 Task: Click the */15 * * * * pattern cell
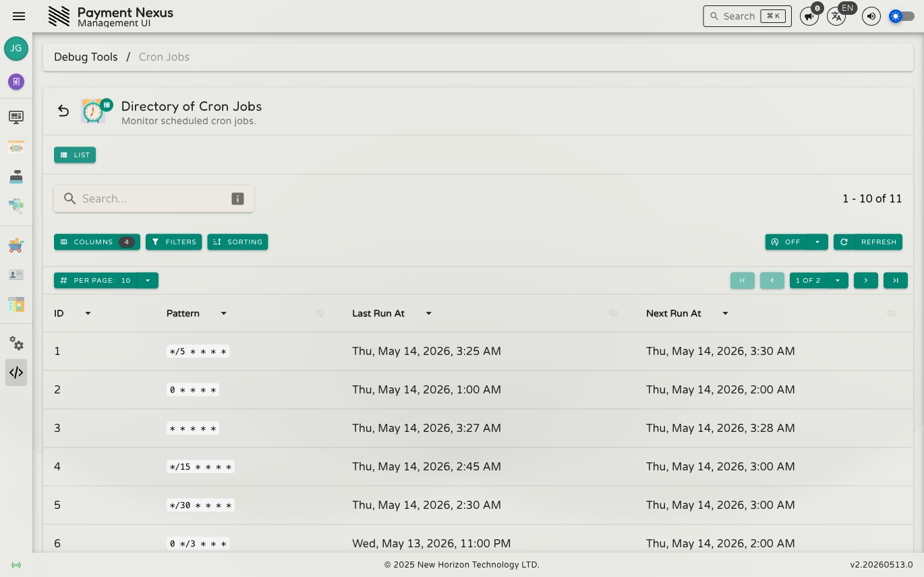(200, 466)
